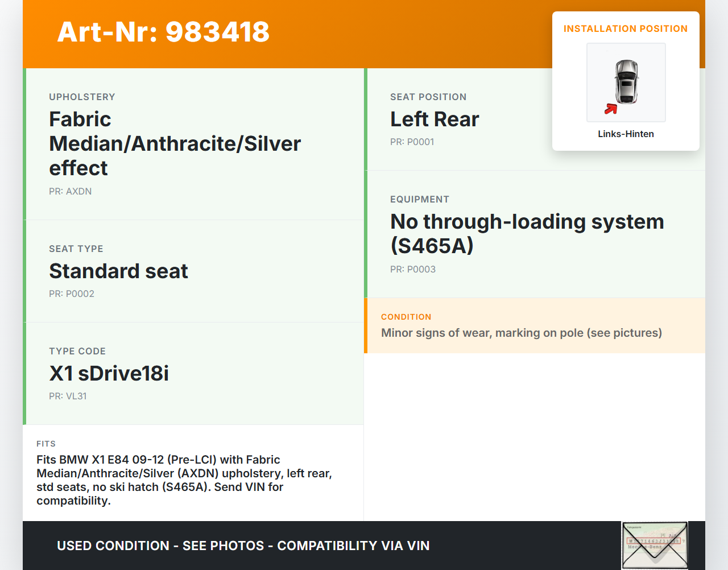
Task: Select the PR: VL31 code
Action: pyautogui.click(x=68, y=396)
